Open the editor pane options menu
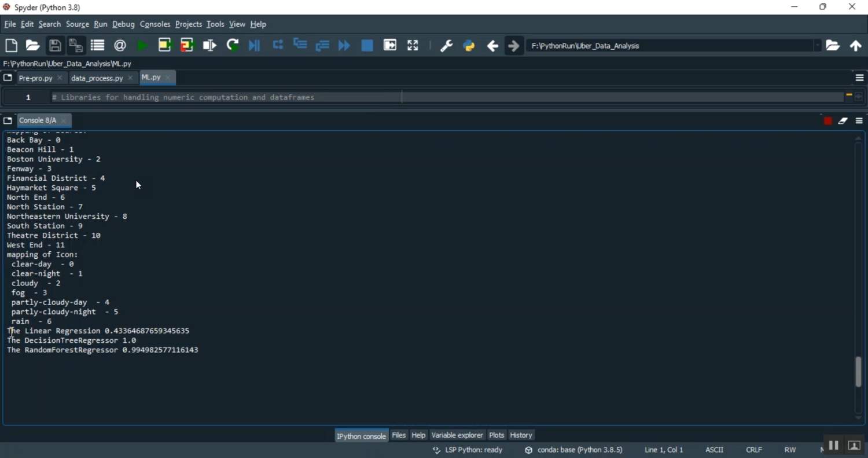The image size is (868, 458). coord(859,78)
